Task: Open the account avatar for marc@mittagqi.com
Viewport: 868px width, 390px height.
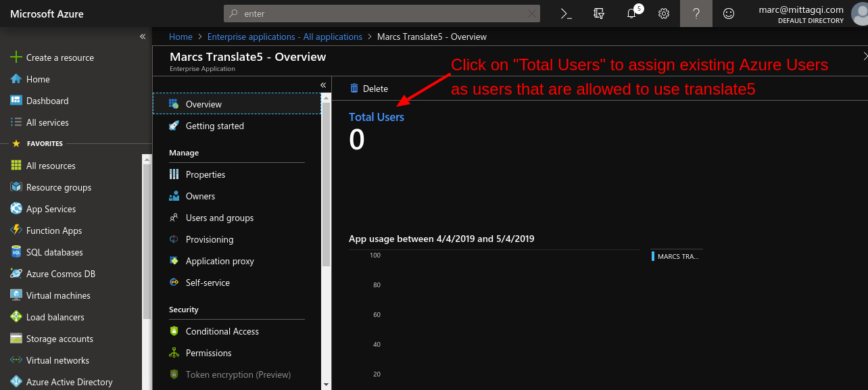Action: pos(859,14)
